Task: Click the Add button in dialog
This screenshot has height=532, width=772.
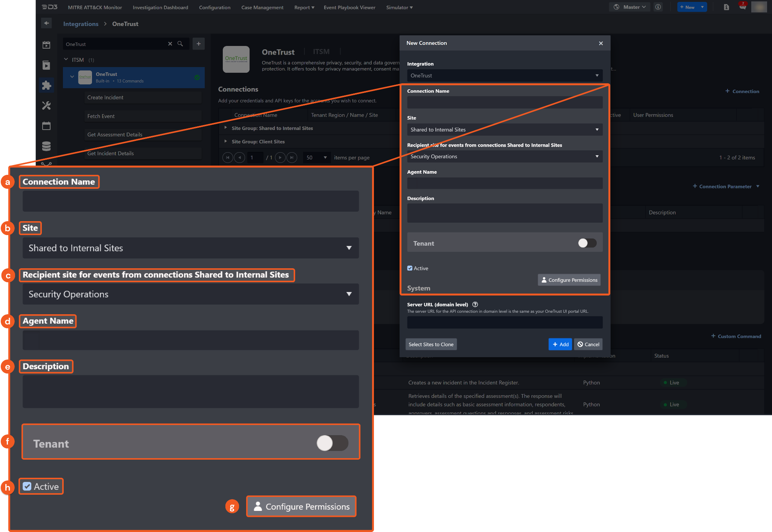Action: coord(560,344)
